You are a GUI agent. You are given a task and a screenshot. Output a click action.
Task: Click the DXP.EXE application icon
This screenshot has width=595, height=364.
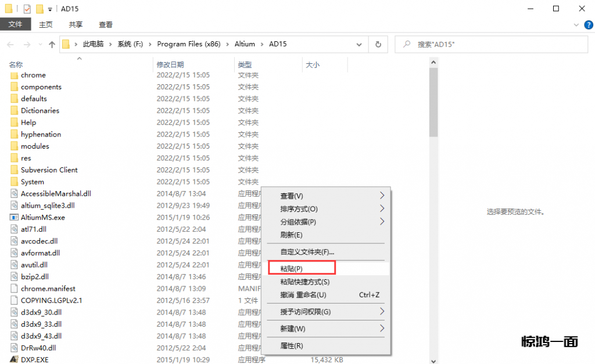pyautogui.click(x=15, y=359)
